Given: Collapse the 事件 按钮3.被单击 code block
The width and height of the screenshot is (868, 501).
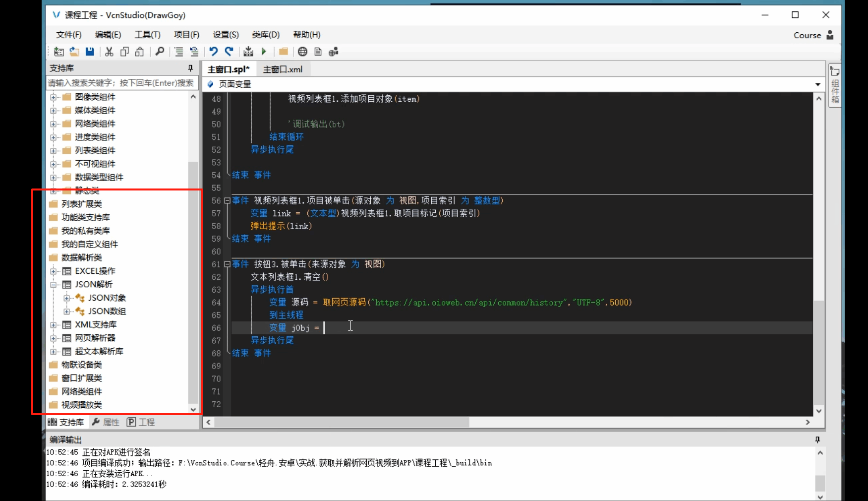Looking at the screenshot, I should (x=227, y=264).
